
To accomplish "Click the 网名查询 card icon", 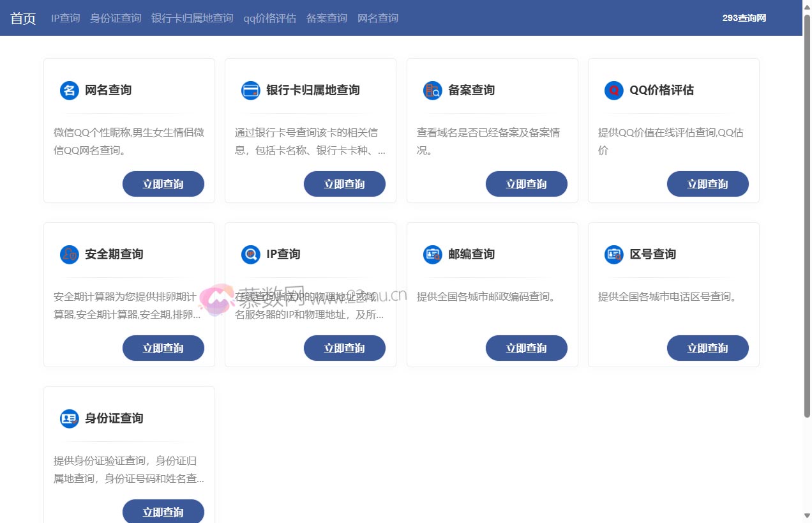I will coord(69,91).
